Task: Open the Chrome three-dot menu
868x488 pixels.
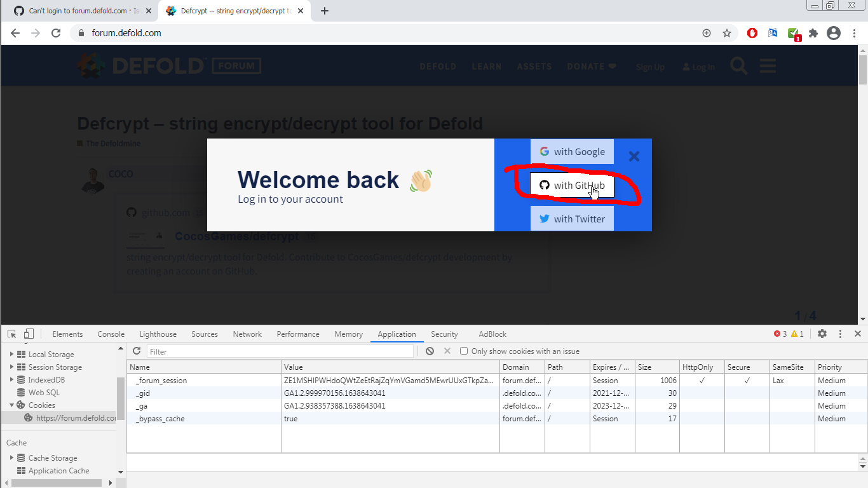Action: 854,33
